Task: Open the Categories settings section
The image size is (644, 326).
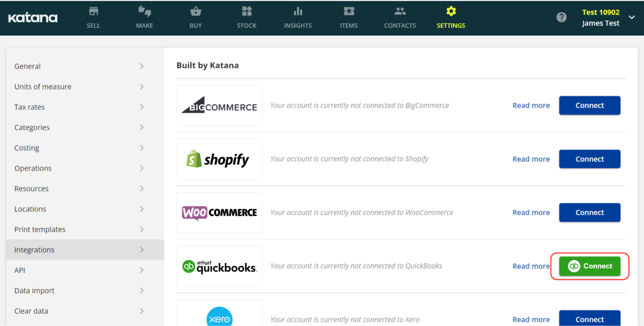Action: tap(32, 127)
